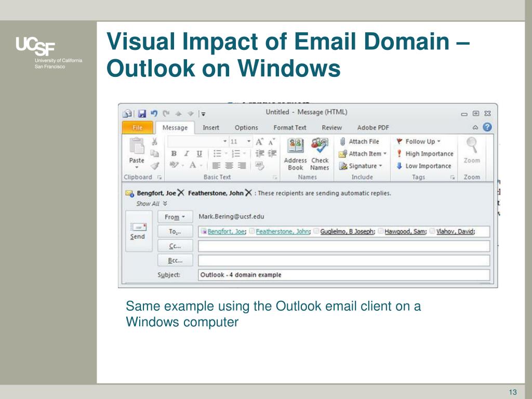Click Attach File paperclip
This screenshot has width=532, height=399.
[360, 141]
